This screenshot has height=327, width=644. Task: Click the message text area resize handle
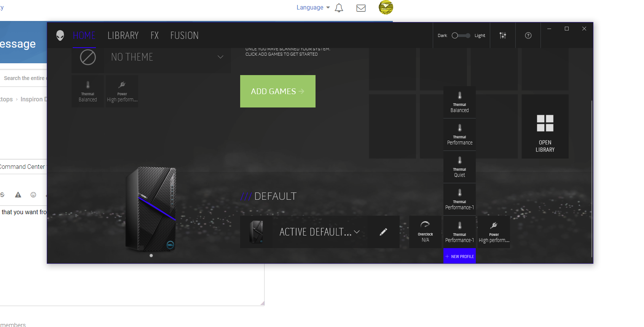[262, 303]
